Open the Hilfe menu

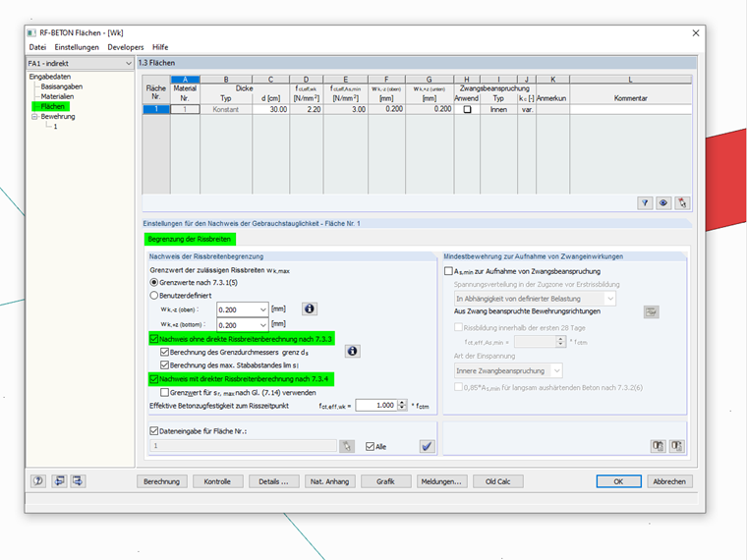160,47
